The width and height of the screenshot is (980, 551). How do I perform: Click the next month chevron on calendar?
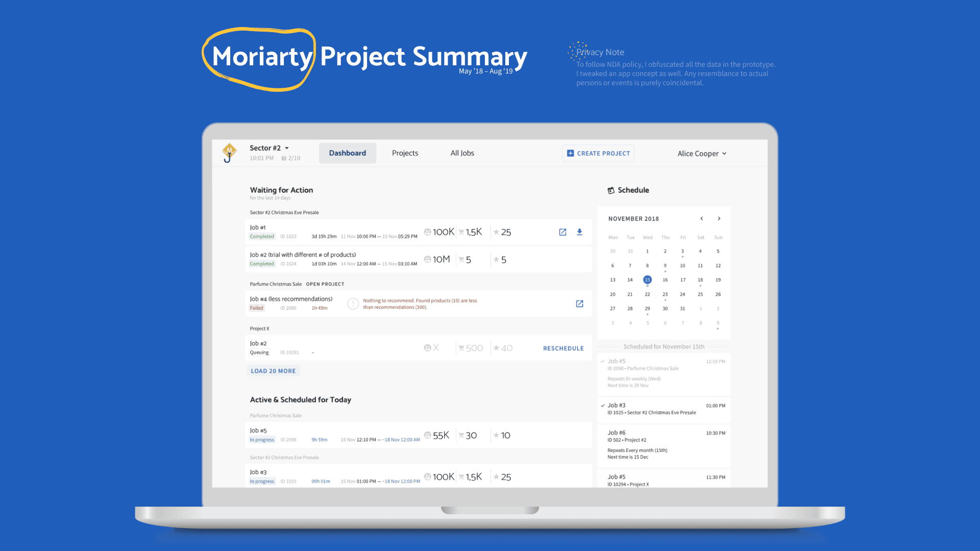(x=720, y=218)
